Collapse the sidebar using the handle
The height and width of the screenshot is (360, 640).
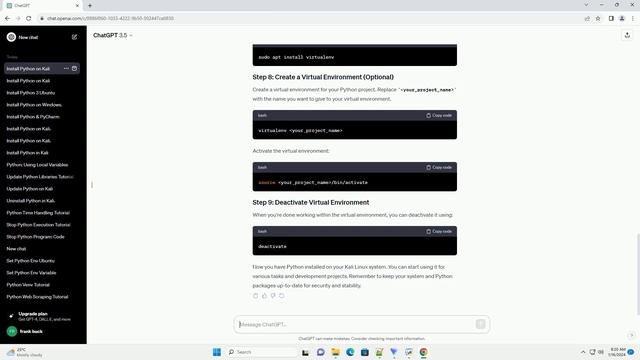(92, 185)
